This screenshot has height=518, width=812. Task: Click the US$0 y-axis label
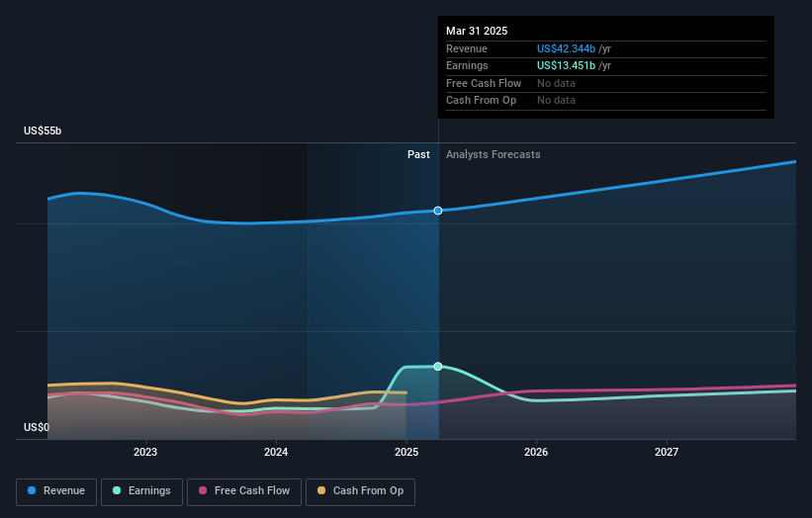[x=37, y=427]
